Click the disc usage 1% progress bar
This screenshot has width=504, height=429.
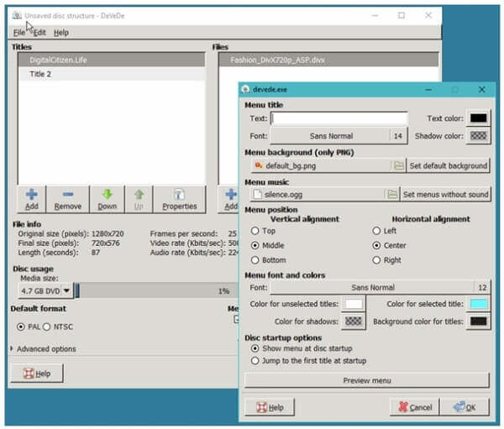point(156,290)
